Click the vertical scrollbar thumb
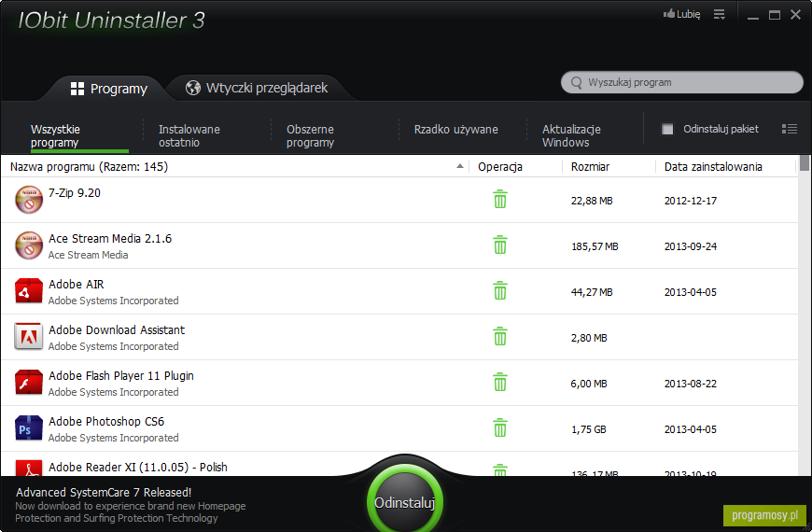 [x=805, y=162]
